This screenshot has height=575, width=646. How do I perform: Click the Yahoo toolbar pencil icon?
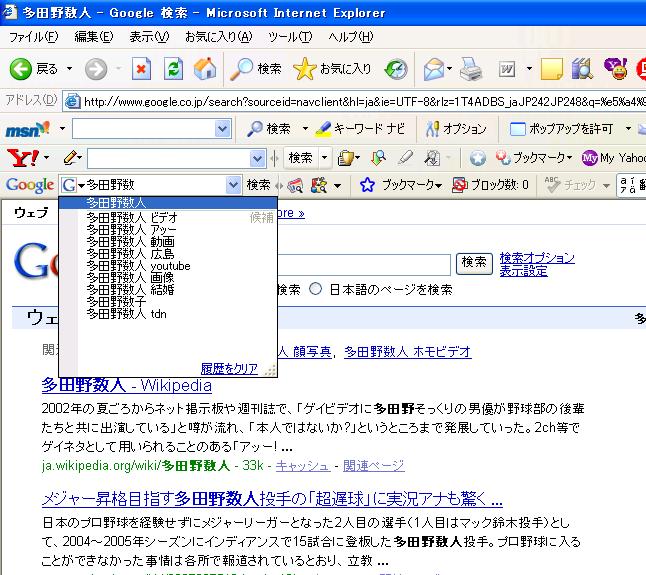pyautogui.click(x=70, y=158)
